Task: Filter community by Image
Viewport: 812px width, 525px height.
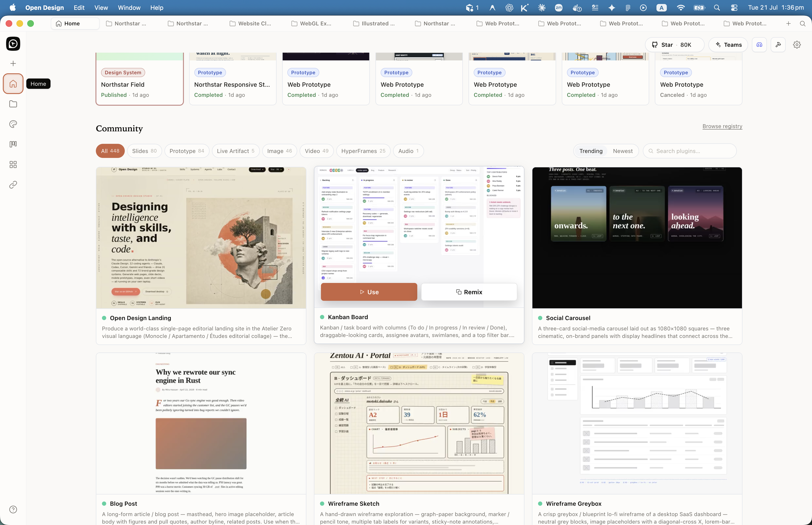Action: coord(279,151)
